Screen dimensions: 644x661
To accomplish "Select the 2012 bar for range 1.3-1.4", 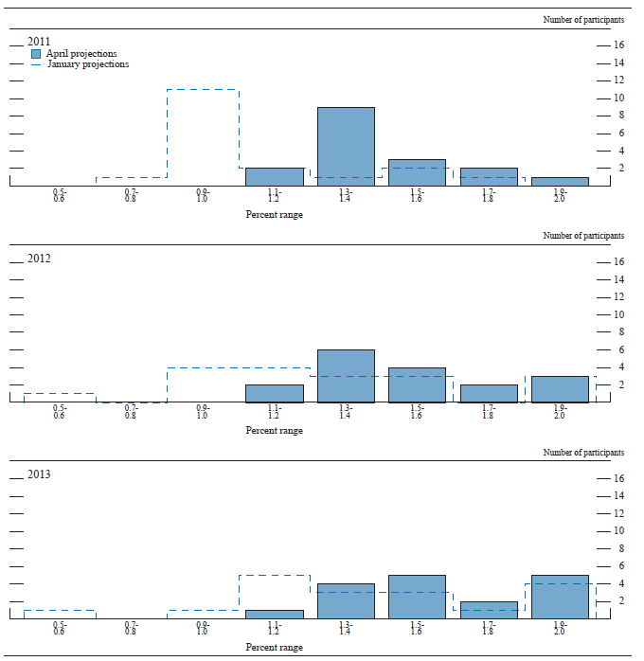I will point(346,376).
